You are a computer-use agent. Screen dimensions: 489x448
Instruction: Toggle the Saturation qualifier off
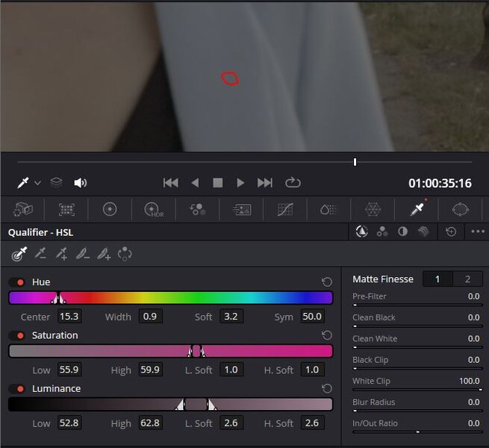click(16, 336)
